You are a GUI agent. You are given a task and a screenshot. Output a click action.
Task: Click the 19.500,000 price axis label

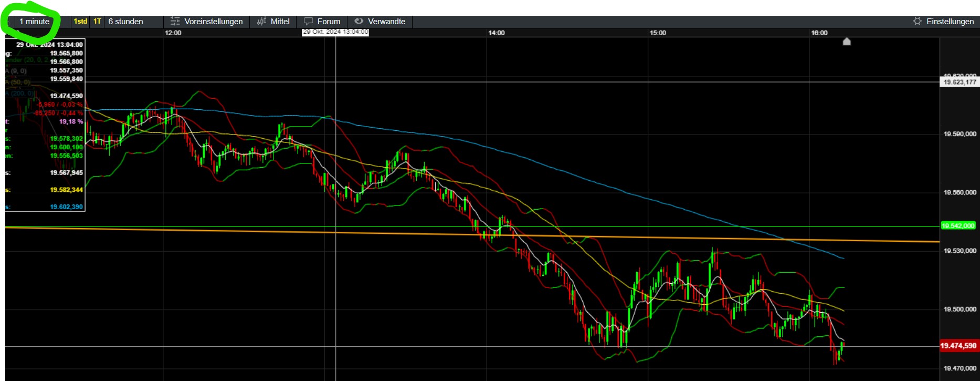pyautogui.click(x=960, y=309)
